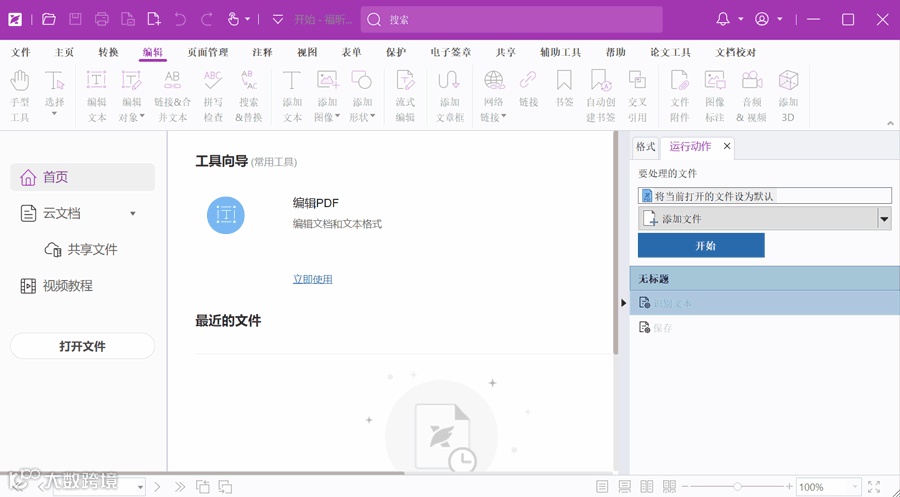Select the Save (保存) action step
Viewport: 900px width, 497px height.
pyautogui.click(x=765, y=328)
